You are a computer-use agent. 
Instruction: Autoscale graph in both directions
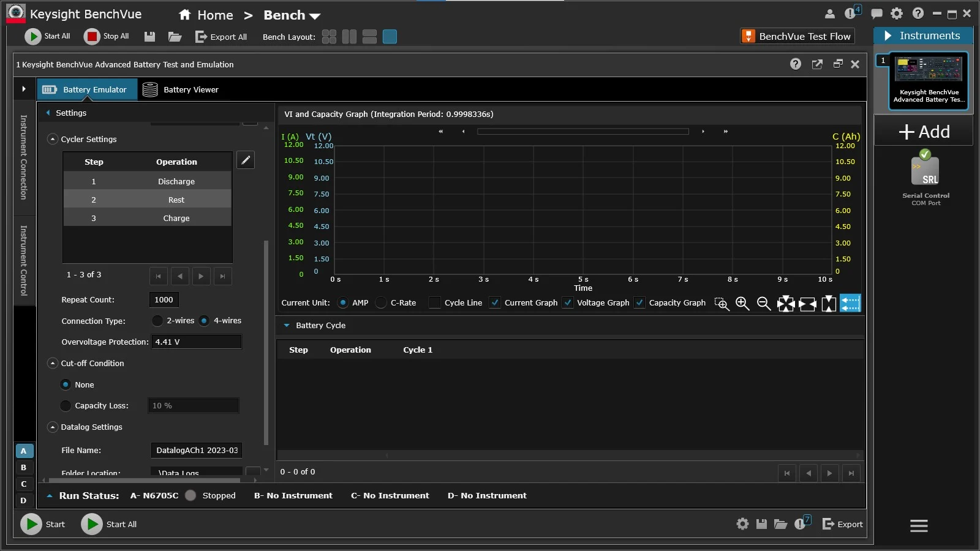pyautogui.click(x=786, y=304)
